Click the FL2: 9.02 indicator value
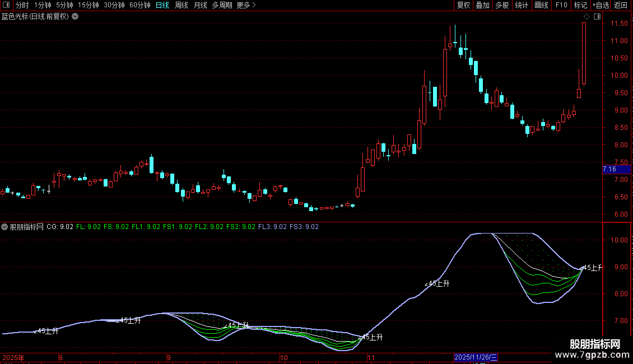Viewport: 633px width, 364px height. pyautogui.click(x=209, y=227)
